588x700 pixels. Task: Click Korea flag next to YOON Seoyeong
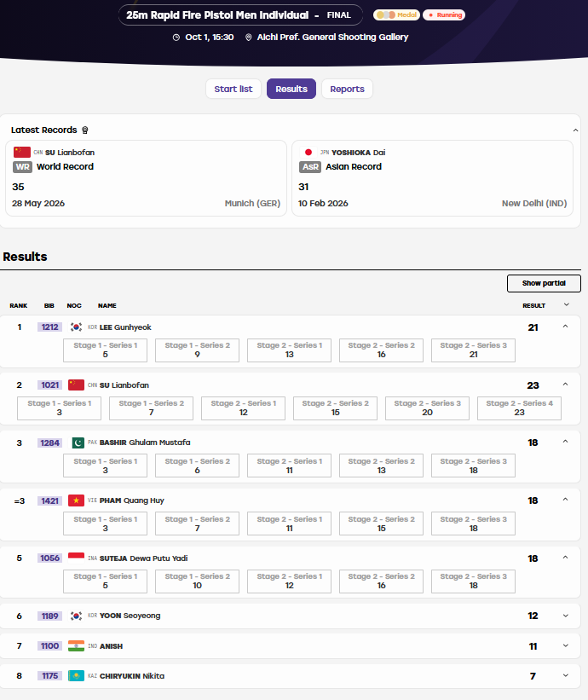coord(76,616)
